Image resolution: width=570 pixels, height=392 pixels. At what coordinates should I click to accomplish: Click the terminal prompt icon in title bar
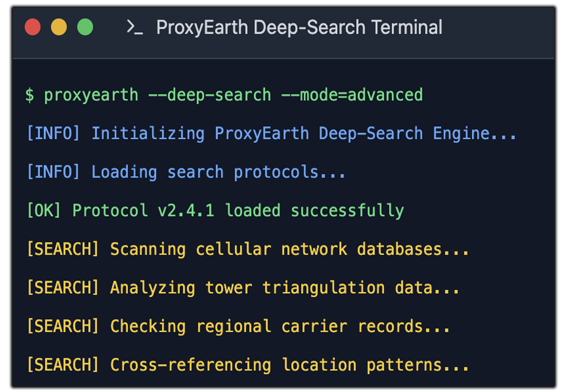pyautogui.click(x=135, y=27)
